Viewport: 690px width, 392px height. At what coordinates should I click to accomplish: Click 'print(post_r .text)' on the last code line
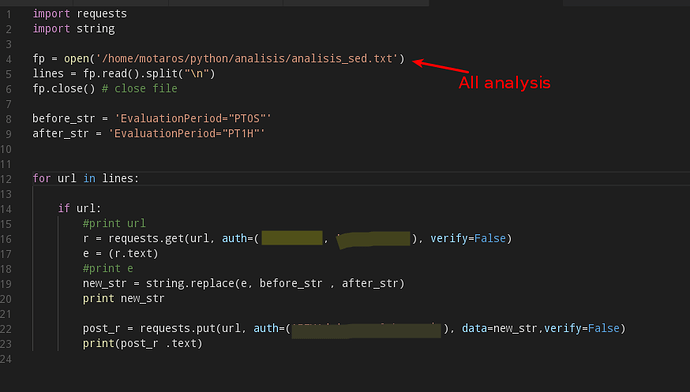(143, 343)
